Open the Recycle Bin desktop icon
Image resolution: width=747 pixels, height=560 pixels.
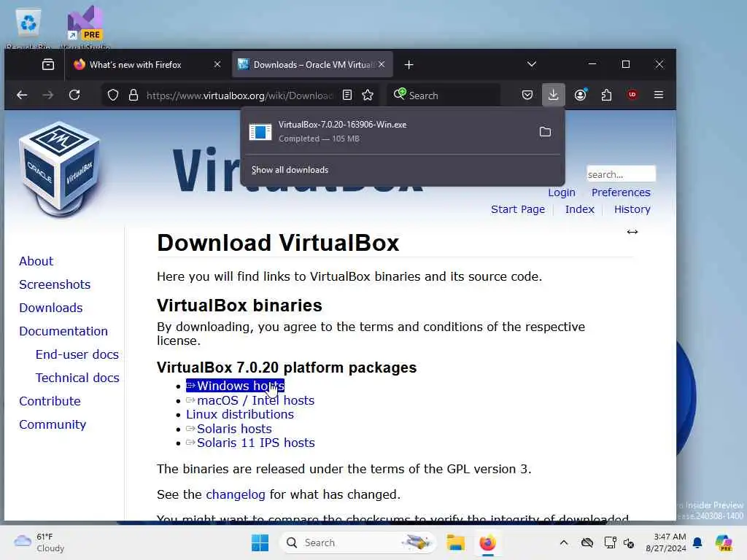[28, 27]
